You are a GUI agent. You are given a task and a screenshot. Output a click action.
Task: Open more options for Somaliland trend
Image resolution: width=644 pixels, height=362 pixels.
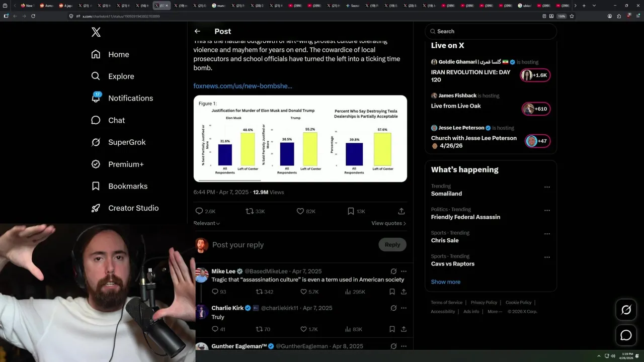point(547,187)
